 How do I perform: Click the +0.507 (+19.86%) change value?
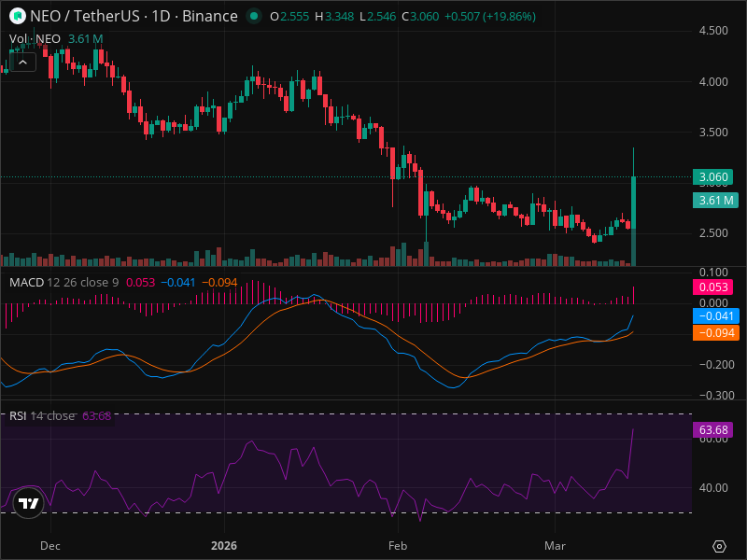point(490,17)
